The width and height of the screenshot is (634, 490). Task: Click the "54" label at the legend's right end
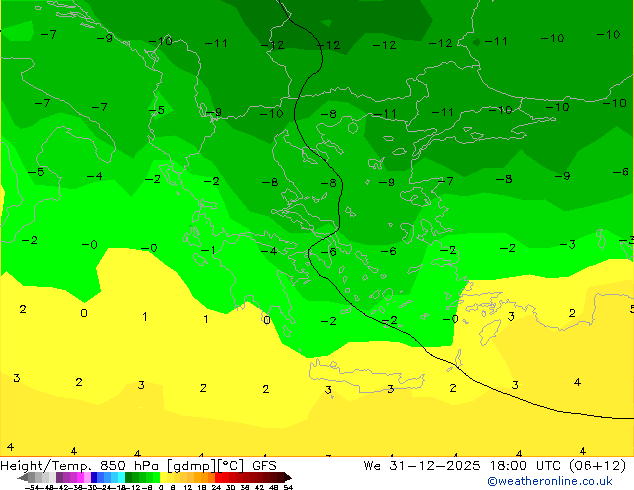[288, 487]
